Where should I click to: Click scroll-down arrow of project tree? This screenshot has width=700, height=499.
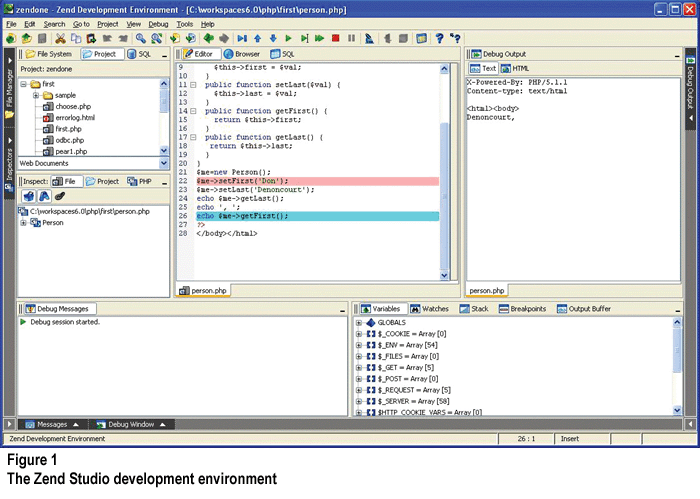(x=163, y=151)
